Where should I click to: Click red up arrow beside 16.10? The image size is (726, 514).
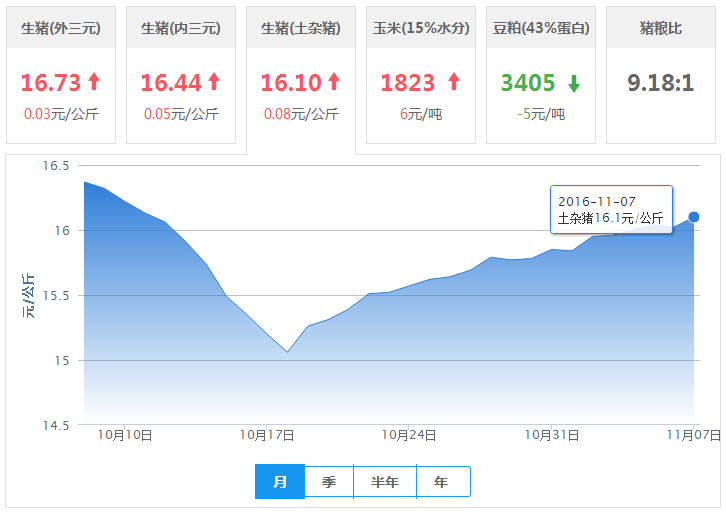click(333, 82)
